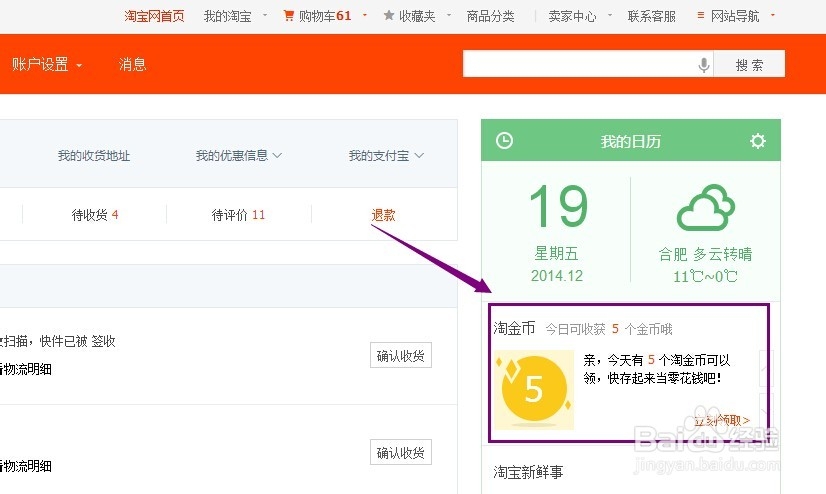This screenshot has height=494, width=826.
Task: Open calendar settings gear icon
Action: pyautogui.click(x=758, y=141)
